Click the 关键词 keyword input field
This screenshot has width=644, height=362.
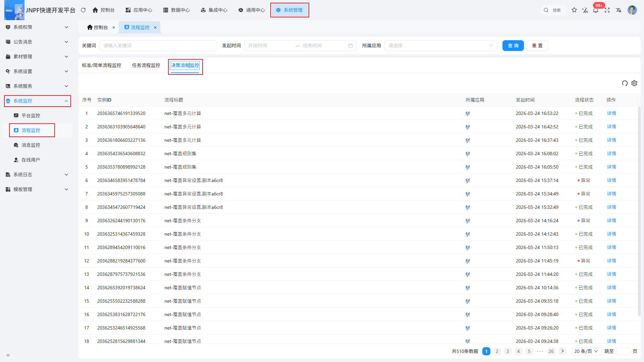158,46
